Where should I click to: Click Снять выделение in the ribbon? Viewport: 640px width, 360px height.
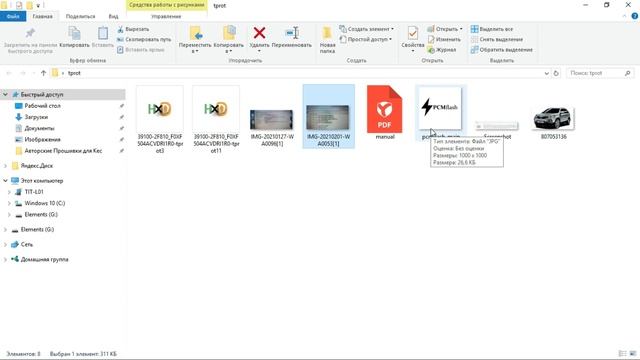click(497, 40)
